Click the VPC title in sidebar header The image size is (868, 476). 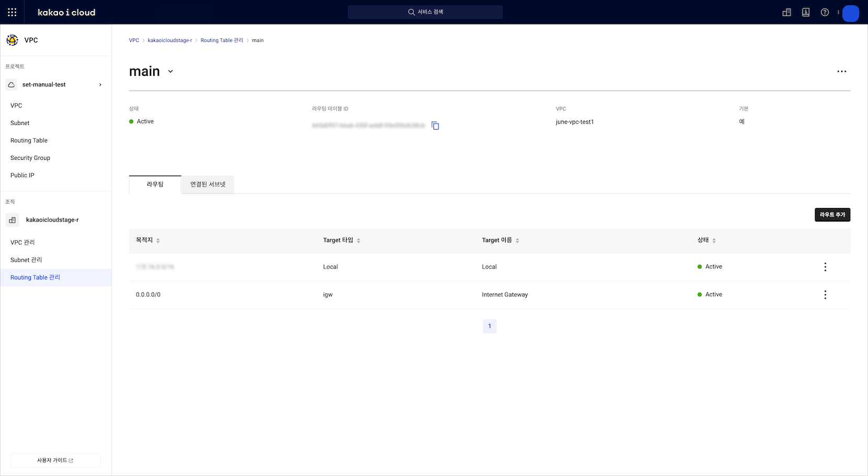point(31,40)
